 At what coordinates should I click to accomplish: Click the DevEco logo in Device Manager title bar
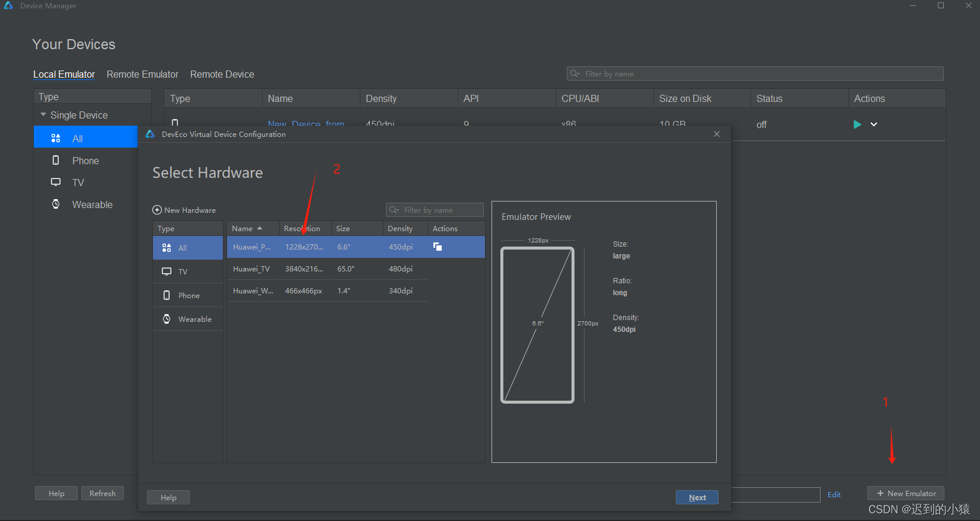tap(8, 5)
